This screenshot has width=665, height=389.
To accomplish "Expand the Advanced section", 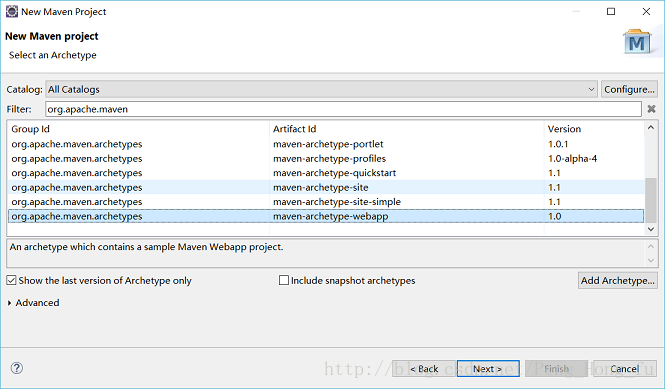I will point(9,303).
